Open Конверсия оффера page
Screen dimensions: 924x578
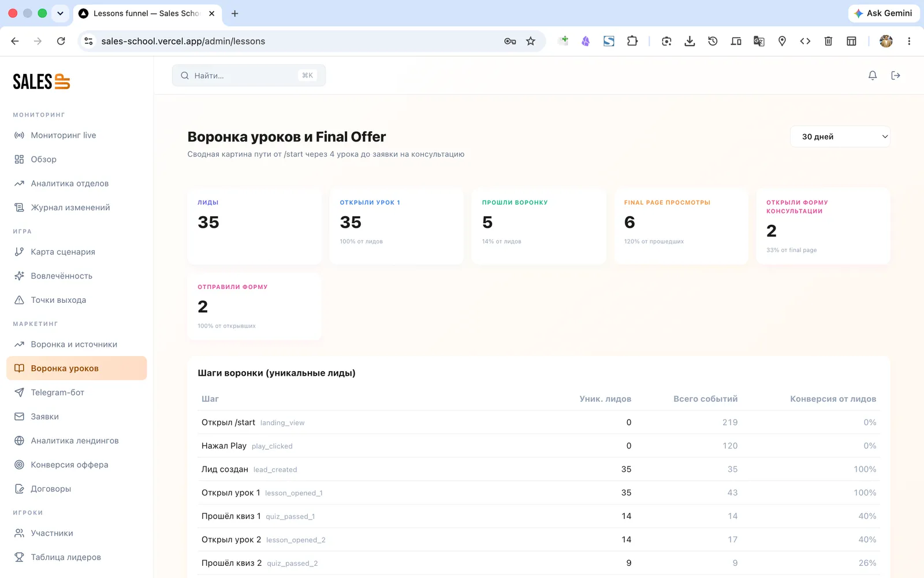pyautogui.click(x=77, y=465)
